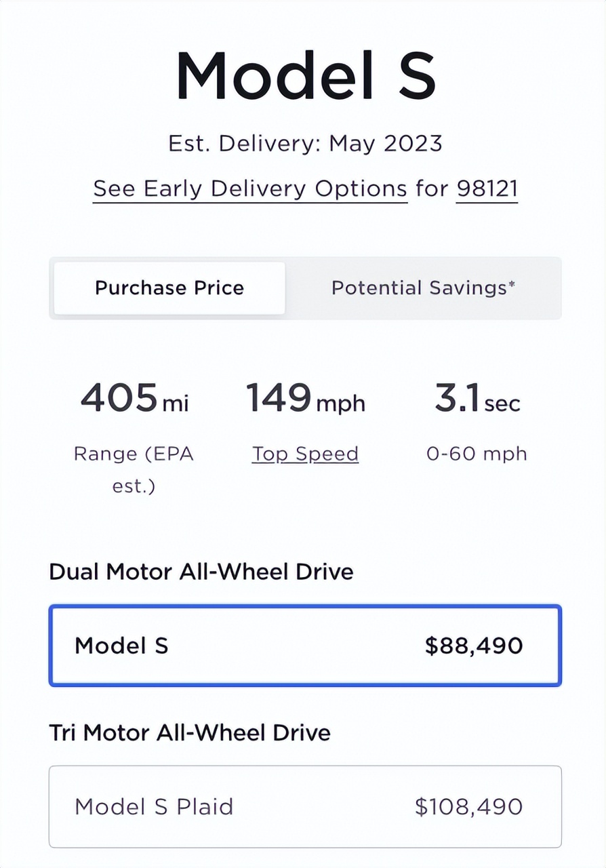Open the underlined Top Speed link
Screen dimensions: 606x868
coord(305,454)
